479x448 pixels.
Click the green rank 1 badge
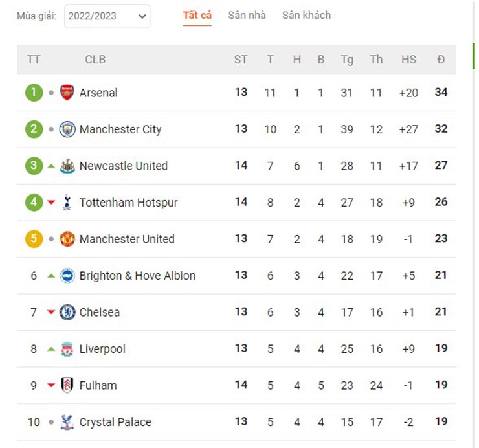pos(34,93)
